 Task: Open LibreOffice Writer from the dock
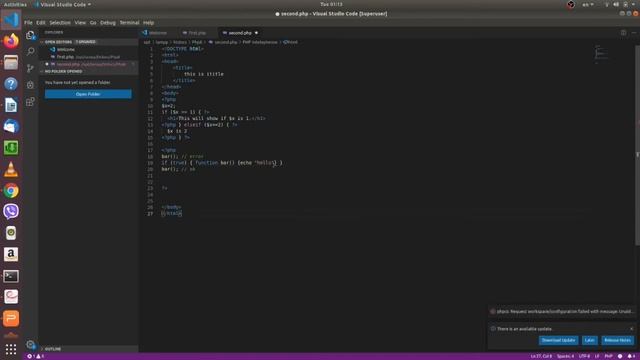point(11,105)
